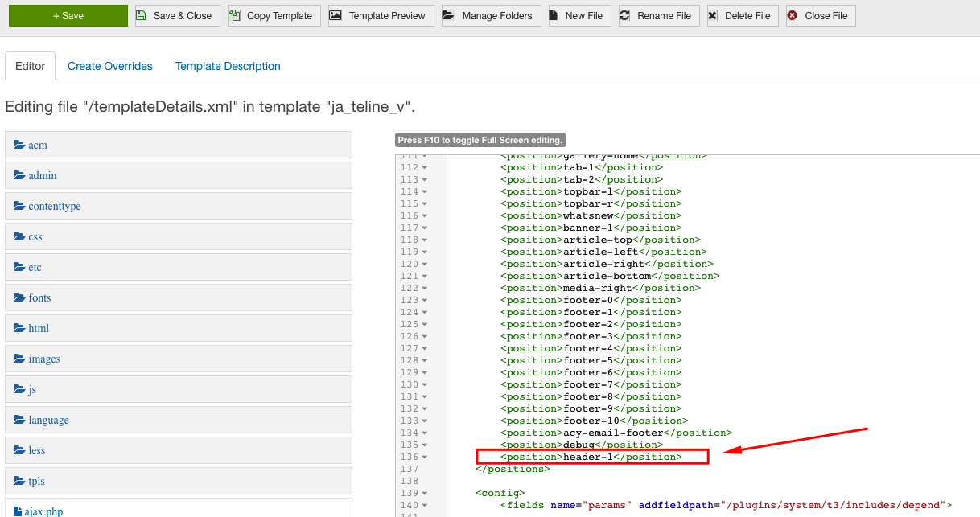This screenshot has width=980, height=517.
Task: Collapse the code fold at line 112
Action: point(424,167)
